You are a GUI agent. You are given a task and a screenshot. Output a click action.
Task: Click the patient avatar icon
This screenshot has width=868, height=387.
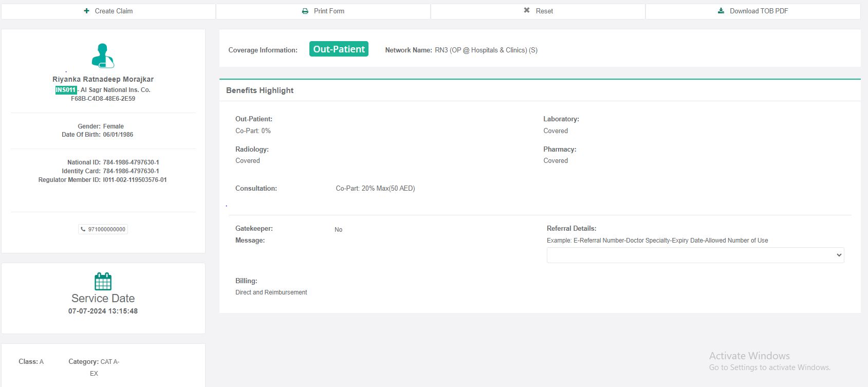pyautogui.click(x=103, y=56)
